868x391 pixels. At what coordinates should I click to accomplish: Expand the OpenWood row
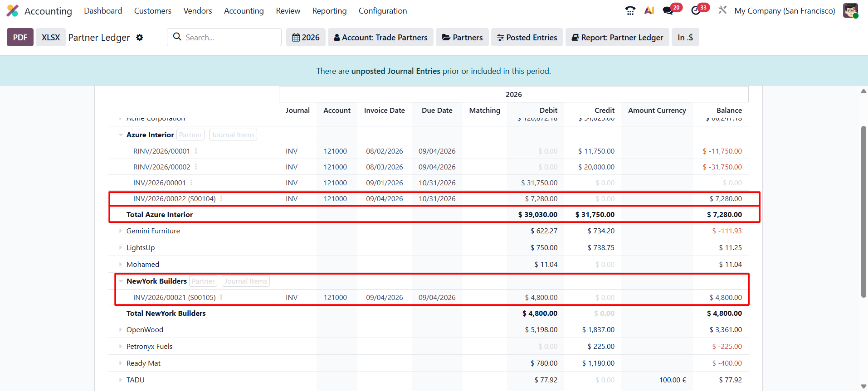tap(121, 329)
